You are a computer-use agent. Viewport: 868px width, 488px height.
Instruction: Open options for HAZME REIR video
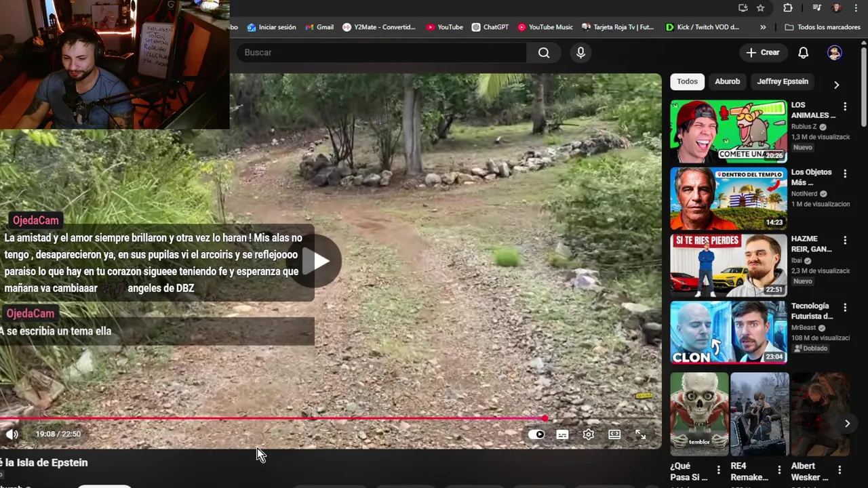[845, 240]
